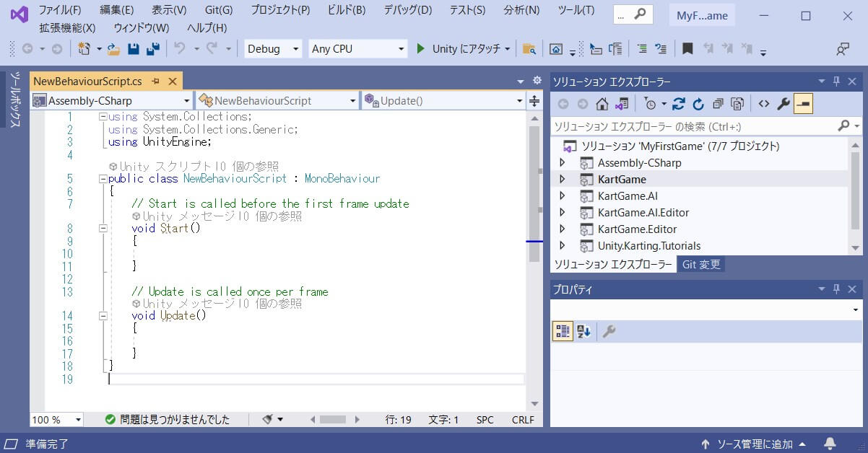Click the Unity にアタッチ run icon

click(420, 48)
